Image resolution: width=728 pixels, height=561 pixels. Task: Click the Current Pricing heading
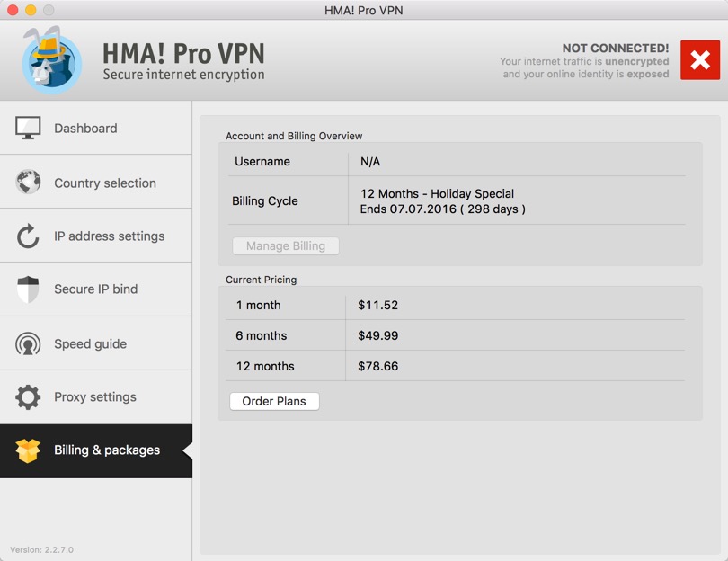coord(261,280)
